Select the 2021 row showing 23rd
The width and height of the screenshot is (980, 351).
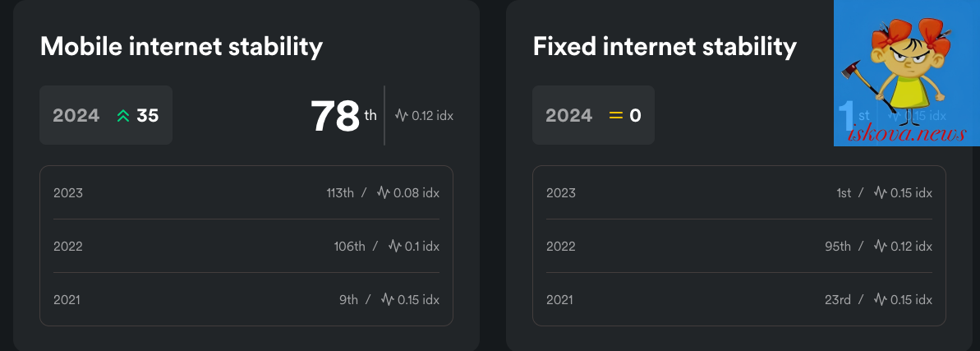tap(739, 300)
